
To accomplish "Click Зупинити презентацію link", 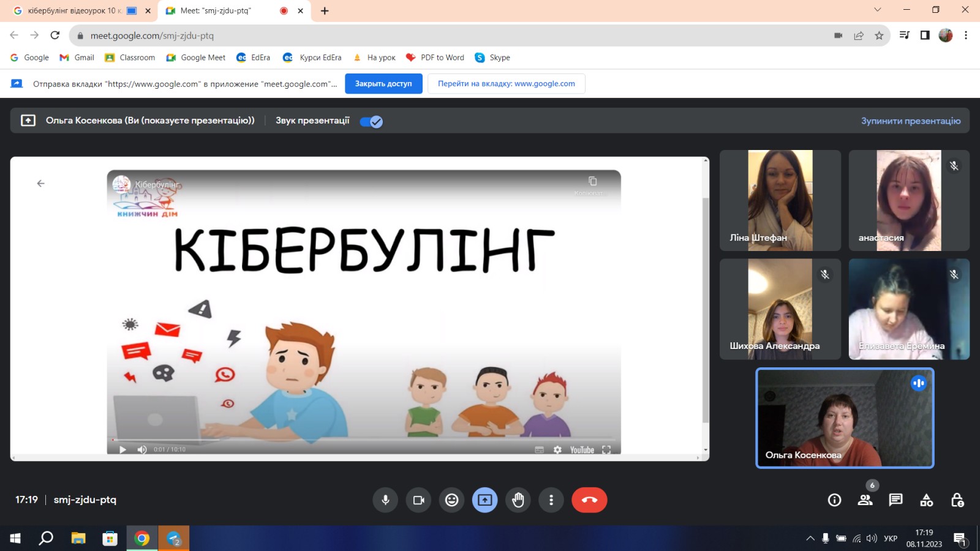I will point(910,121).
